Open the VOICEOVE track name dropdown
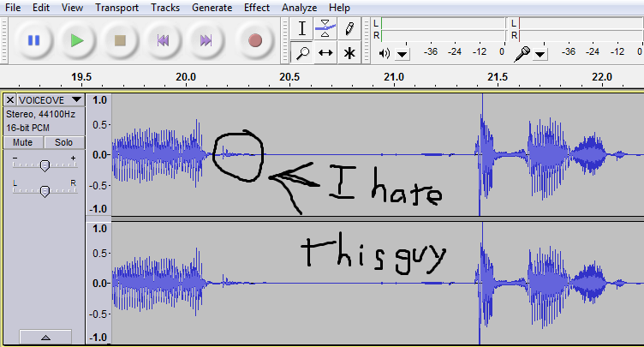This screenshot has height=347, width=644. 75,100
